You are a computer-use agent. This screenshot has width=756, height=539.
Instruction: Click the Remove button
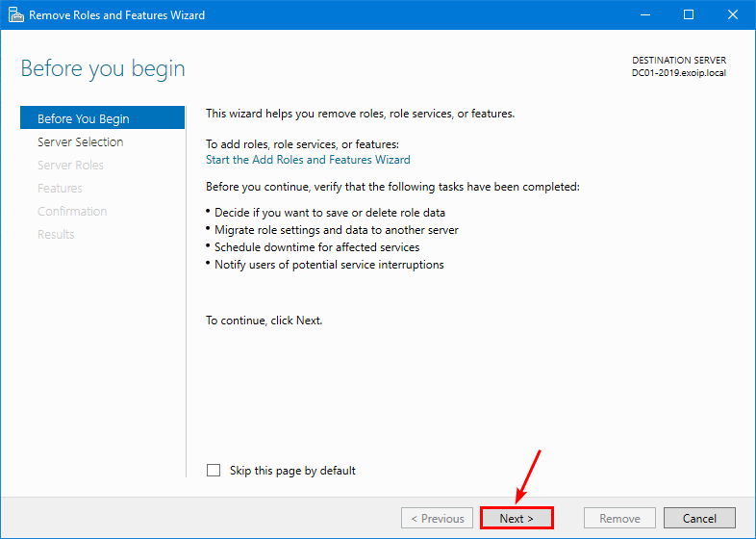point(619,518)
